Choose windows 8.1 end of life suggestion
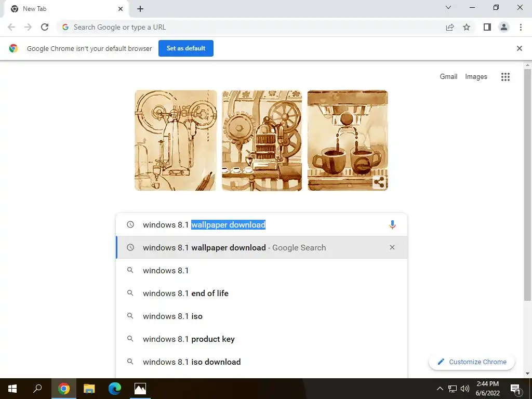 [x=261, y=293]
